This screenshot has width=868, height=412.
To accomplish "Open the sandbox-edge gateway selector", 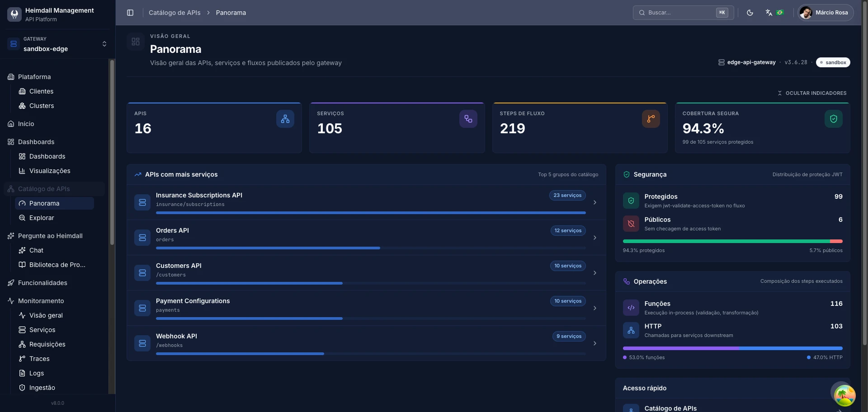I will click(58, 44).
